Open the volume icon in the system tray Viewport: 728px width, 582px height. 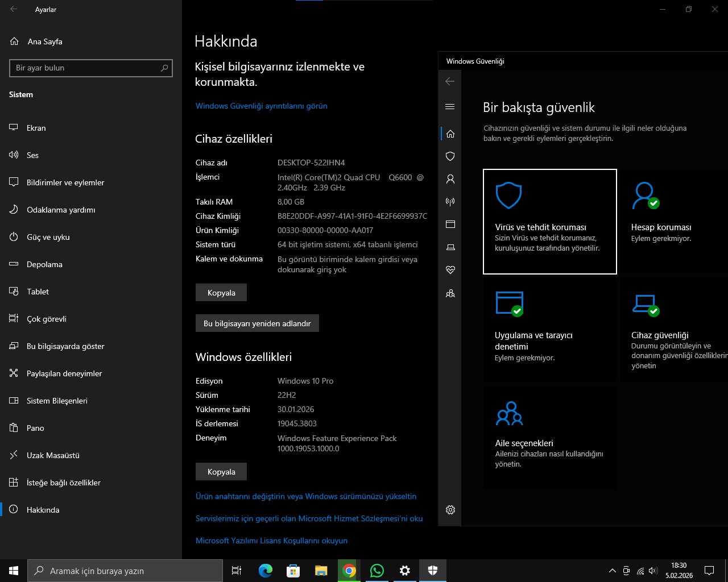click(x=653, y=571)
